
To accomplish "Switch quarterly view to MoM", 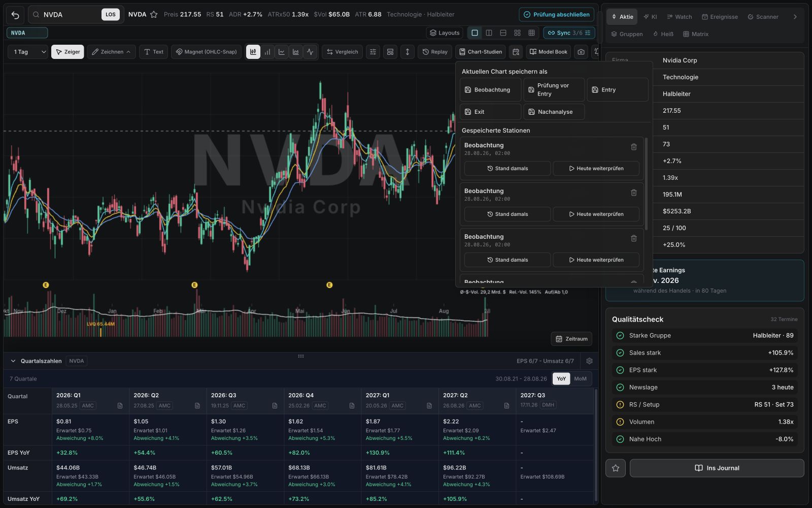I will [x=580, y=379].
